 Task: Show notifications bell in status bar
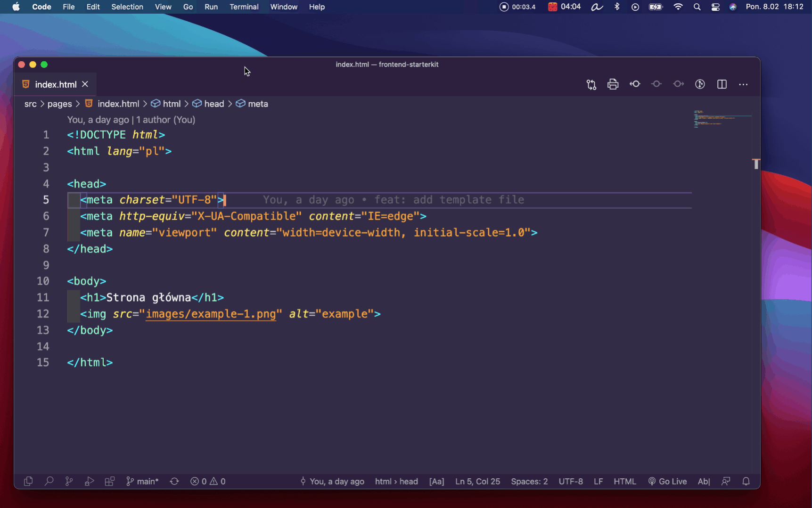pos(746,481)
